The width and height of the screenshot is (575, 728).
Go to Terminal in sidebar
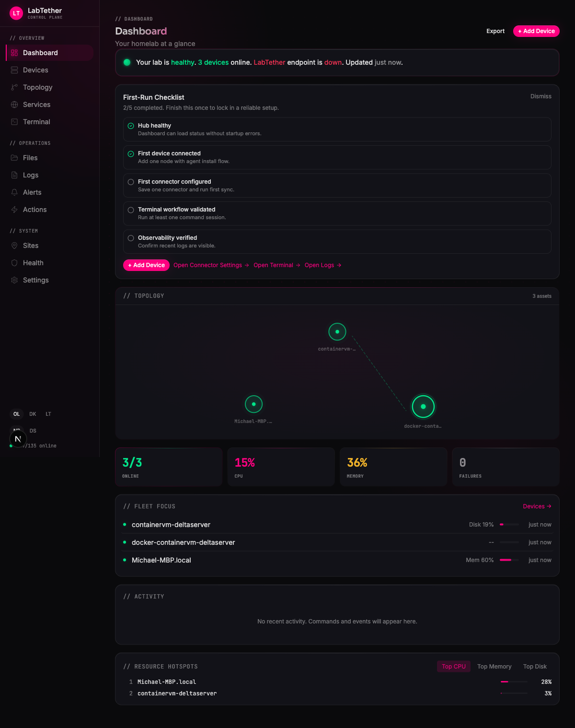tap(49, 122)
